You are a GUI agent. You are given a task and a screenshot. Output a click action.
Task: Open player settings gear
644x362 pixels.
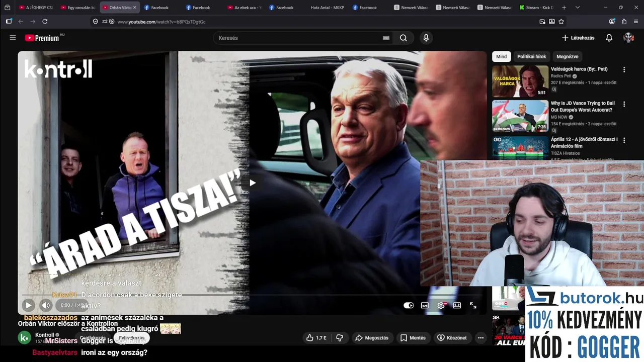click(x=441, y=305)
